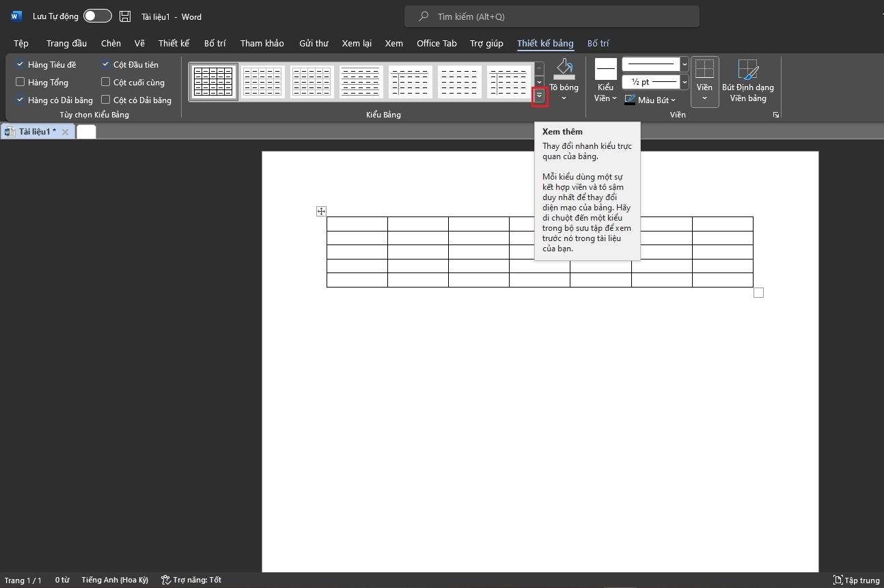The image size is (884, 588).
Task: Click the Tìm kiếm search box
Action: point(551,16)
